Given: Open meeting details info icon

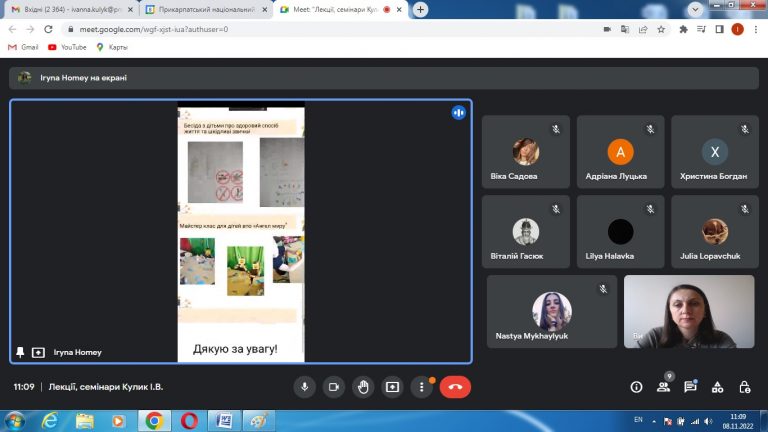Looking at the screenshot, I should coord(636,387).
